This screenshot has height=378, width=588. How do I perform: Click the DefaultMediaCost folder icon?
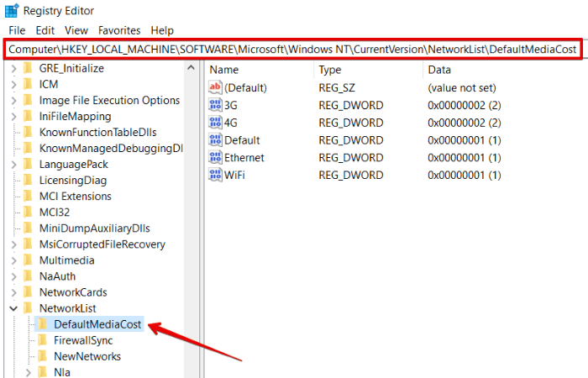(x=42, y=325)
